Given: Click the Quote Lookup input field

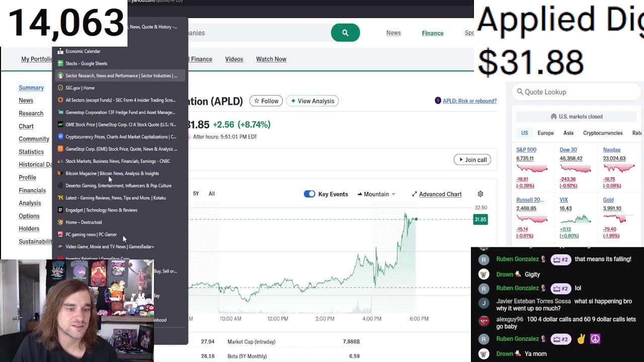Looking at the screenshot, I should click(575, 92).
